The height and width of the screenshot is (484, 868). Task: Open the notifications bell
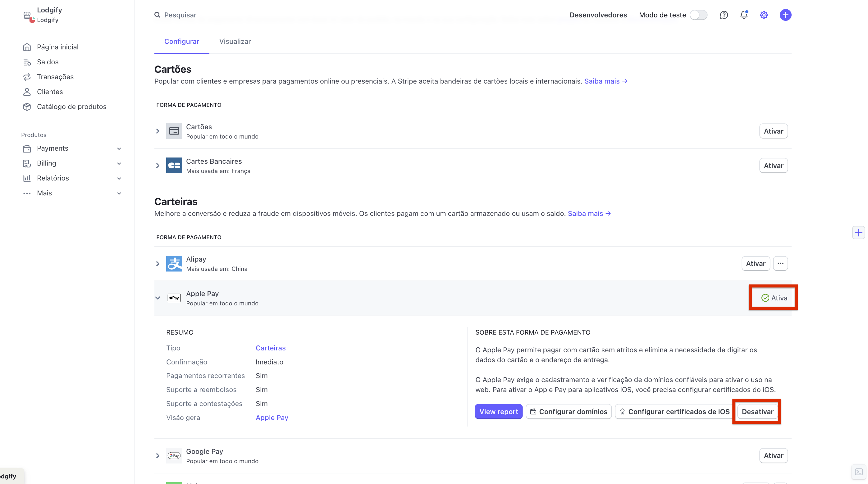tap(744, 15)
